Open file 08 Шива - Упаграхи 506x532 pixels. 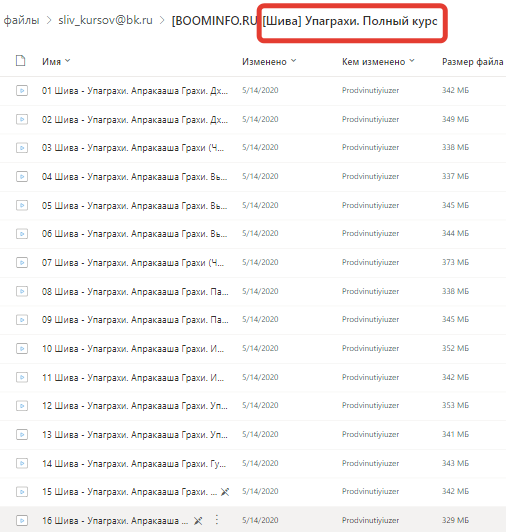click(x=135, y=291)
